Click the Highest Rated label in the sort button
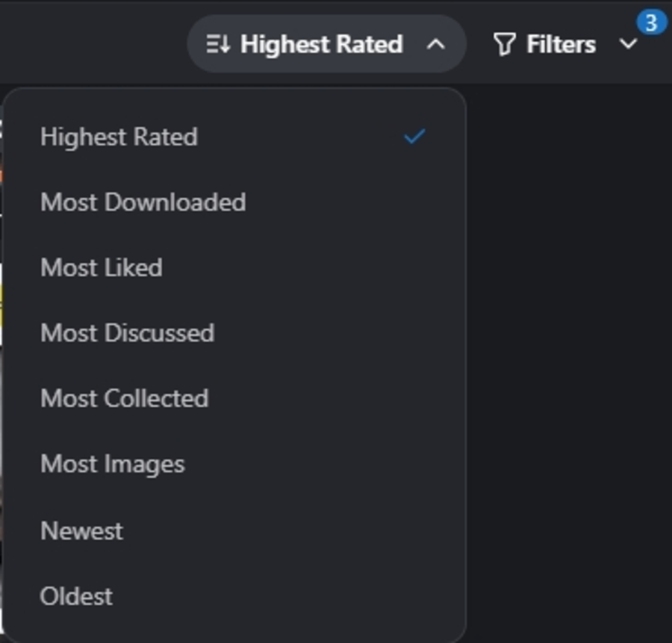The width and height of the screenshot is (672, 643). pos(321,44)
